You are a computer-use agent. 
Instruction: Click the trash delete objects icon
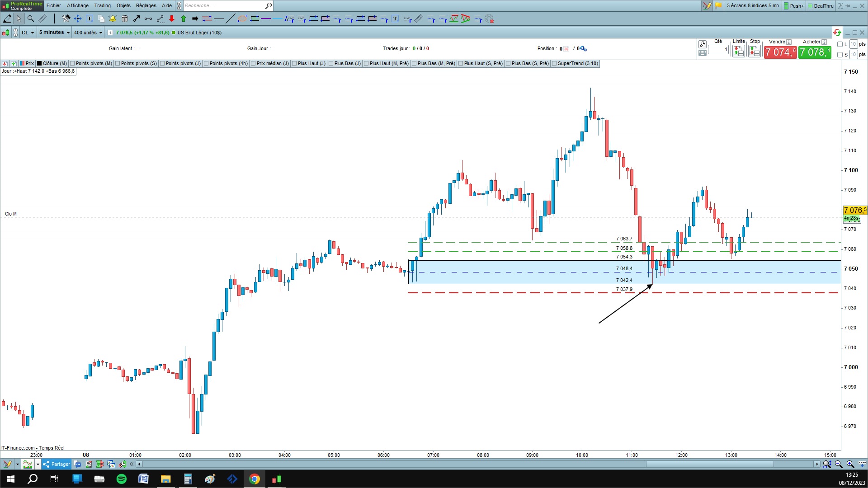coord(125,19)
